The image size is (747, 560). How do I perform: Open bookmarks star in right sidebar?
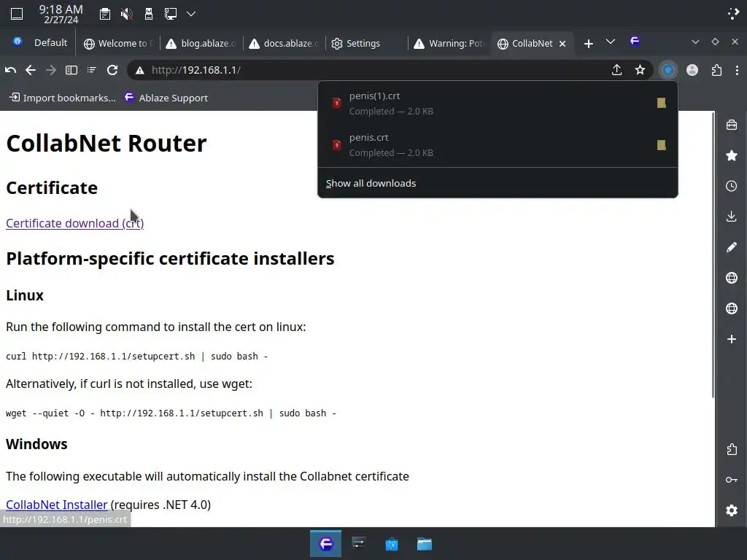point(732,155)
